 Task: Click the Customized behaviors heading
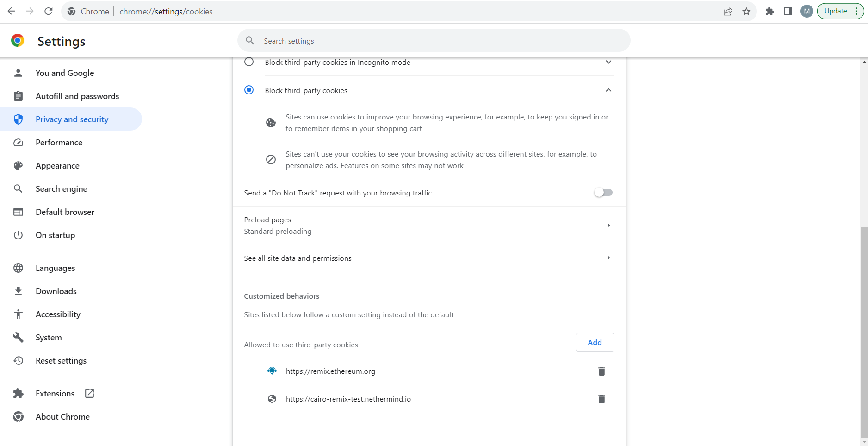point(282,296)
